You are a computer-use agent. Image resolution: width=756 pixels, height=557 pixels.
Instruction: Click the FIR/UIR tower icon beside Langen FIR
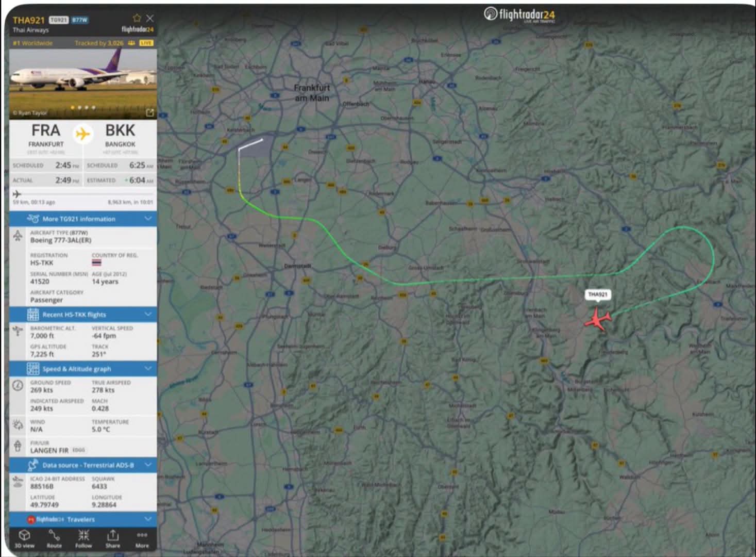18,446
